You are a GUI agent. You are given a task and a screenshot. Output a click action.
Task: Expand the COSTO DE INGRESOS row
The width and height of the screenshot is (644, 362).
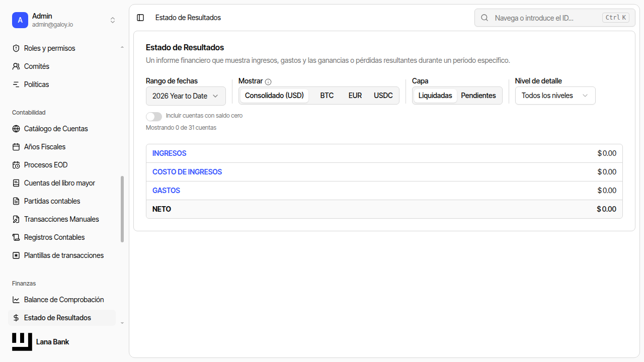coord(384,172)
